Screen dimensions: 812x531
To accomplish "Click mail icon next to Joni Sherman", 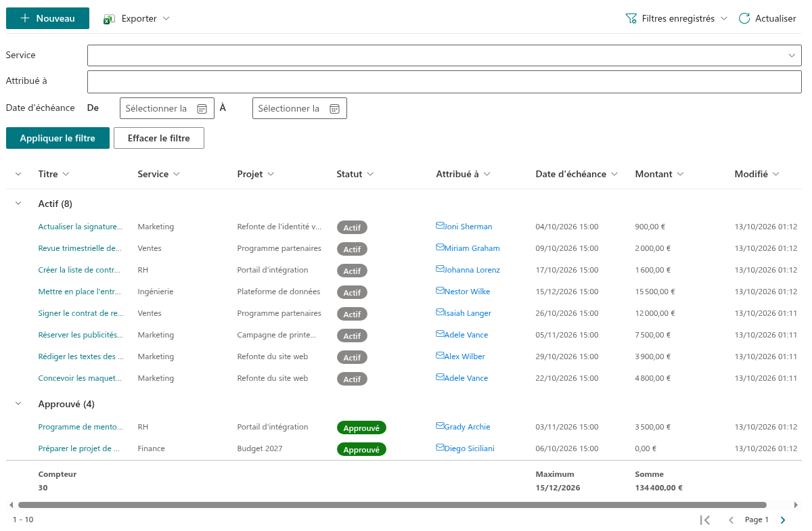I will [x=440, y=226].
